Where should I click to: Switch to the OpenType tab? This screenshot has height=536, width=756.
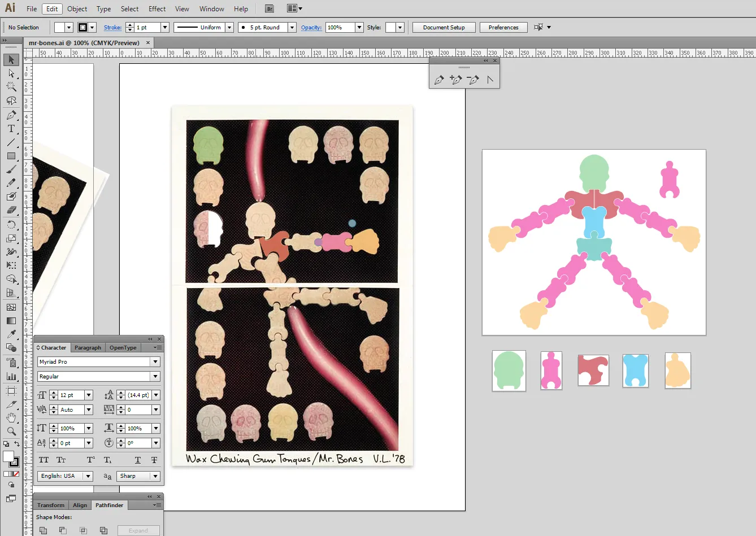(123, 348)
